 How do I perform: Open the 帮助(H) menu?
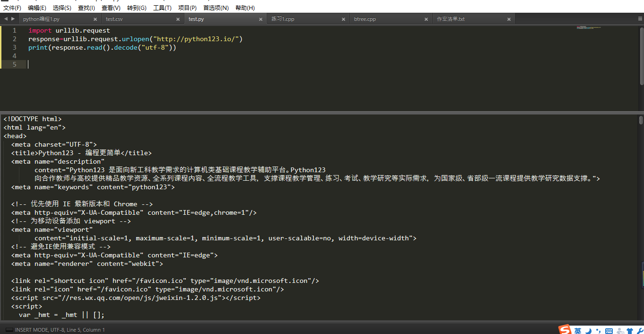(245, 8)
